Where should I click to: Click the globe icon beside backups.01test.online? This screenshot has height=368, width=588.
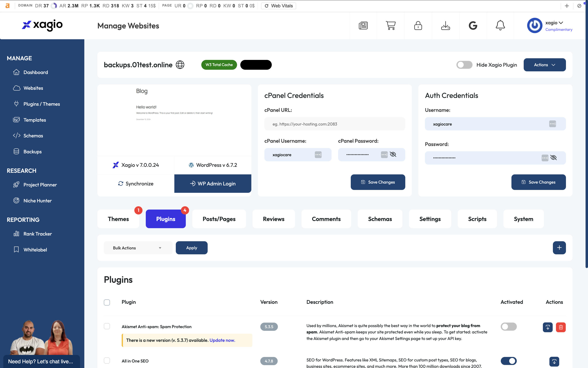[180, 65]
